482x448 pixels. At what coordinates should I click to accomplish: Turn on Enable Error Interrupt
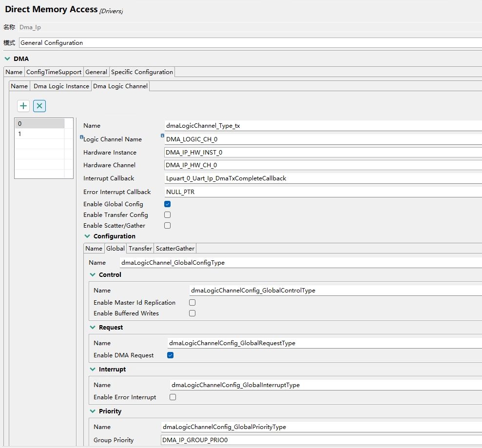(x=173, y=397)
